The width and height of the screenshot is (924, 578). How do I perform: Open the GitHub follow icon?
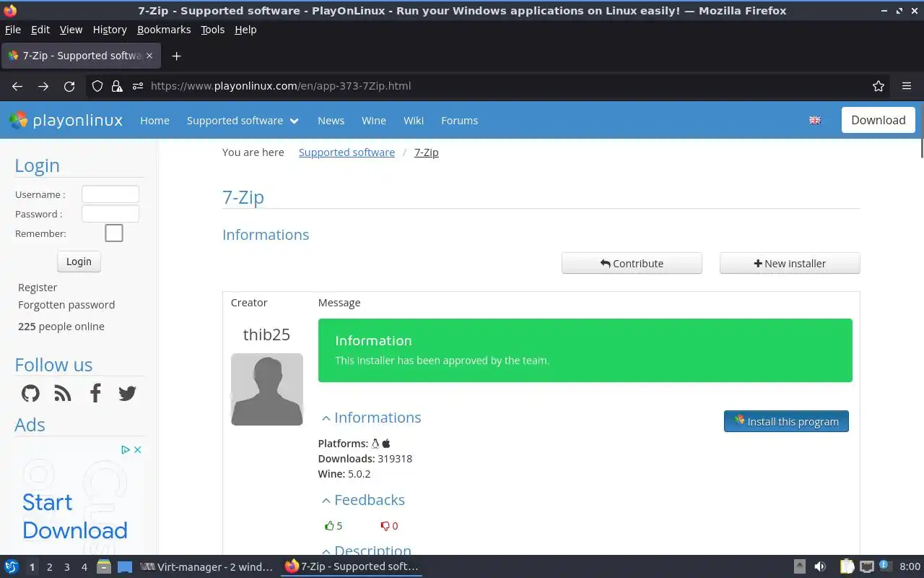30,393
